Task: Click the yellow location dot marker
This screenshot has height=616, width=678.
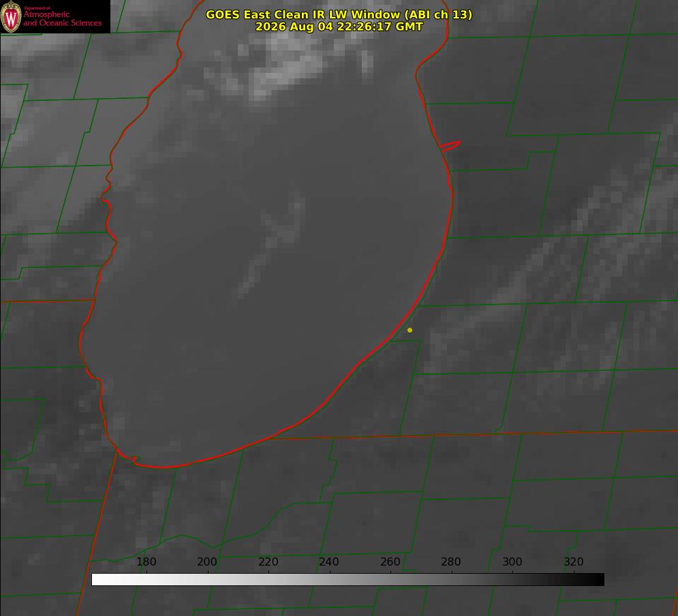Action: coord(410,330)
